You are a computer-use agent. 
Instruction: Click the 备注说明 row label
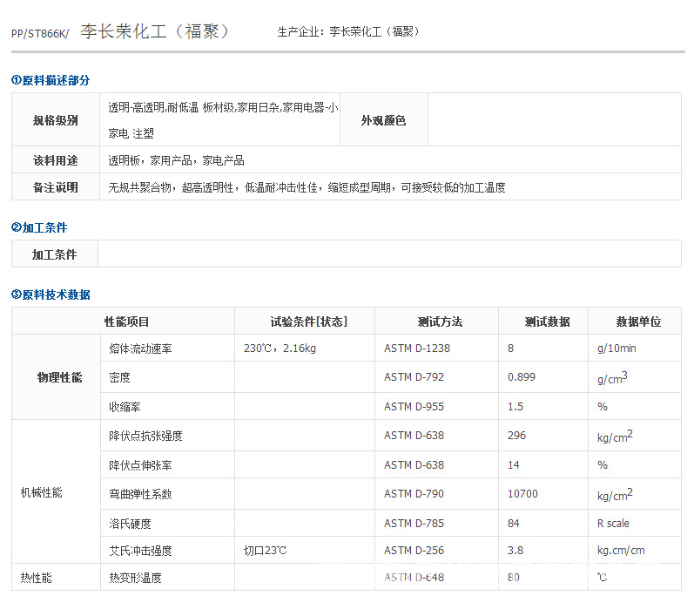click(56, 187)
